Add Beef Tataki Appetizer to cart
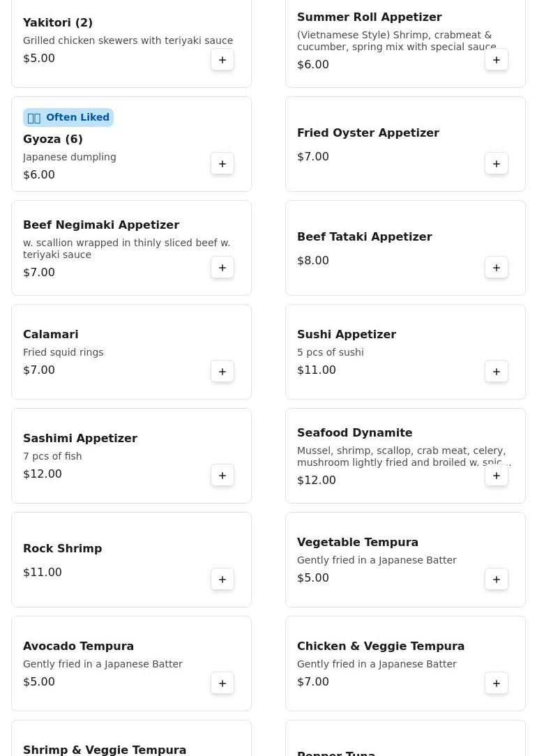The image size is (537, 756). (x=497, y=268)
